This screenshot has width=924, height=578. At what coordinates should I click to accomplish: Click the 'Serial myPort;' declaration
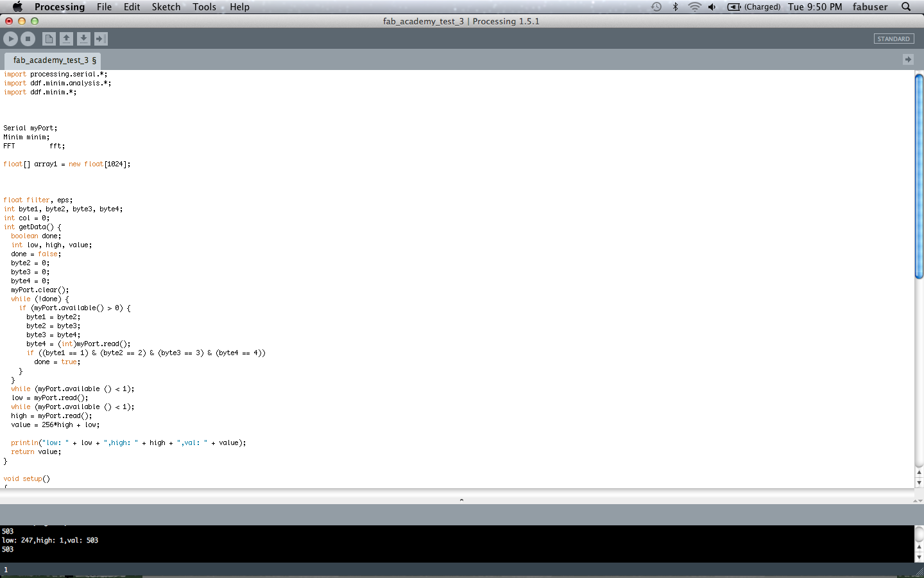(x=30, y=128)
